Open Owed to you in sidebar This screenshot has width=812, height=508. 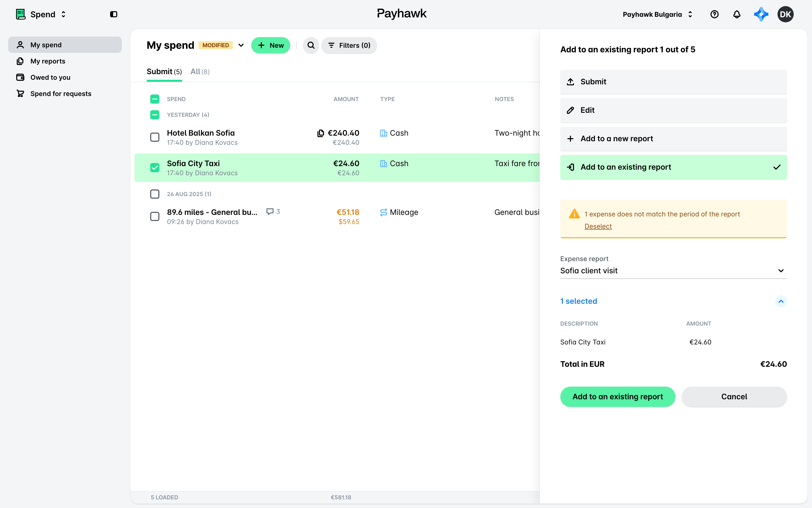65,77
